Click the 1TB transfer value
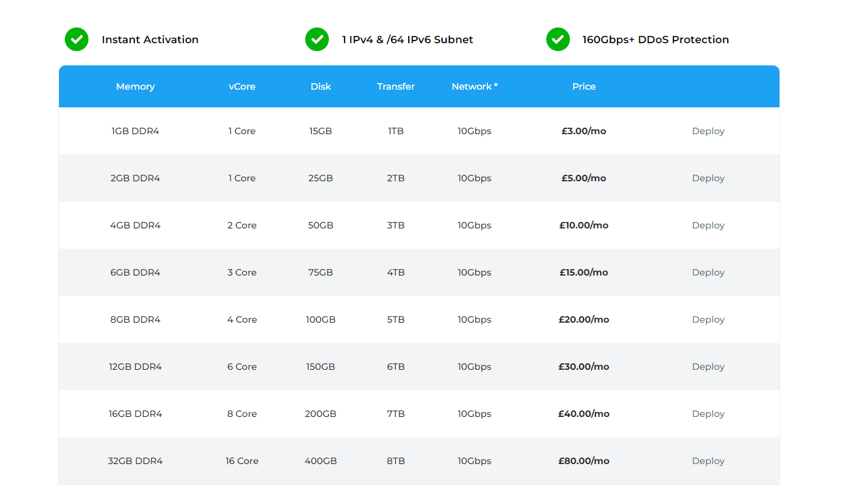 (396, 131)
